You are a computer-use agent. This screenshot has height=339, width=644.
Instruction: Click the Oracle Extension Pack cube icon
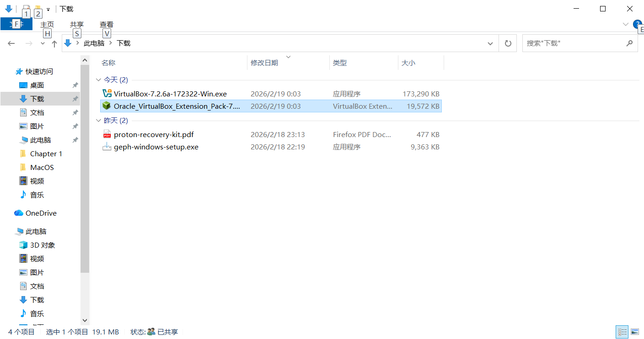107,106
